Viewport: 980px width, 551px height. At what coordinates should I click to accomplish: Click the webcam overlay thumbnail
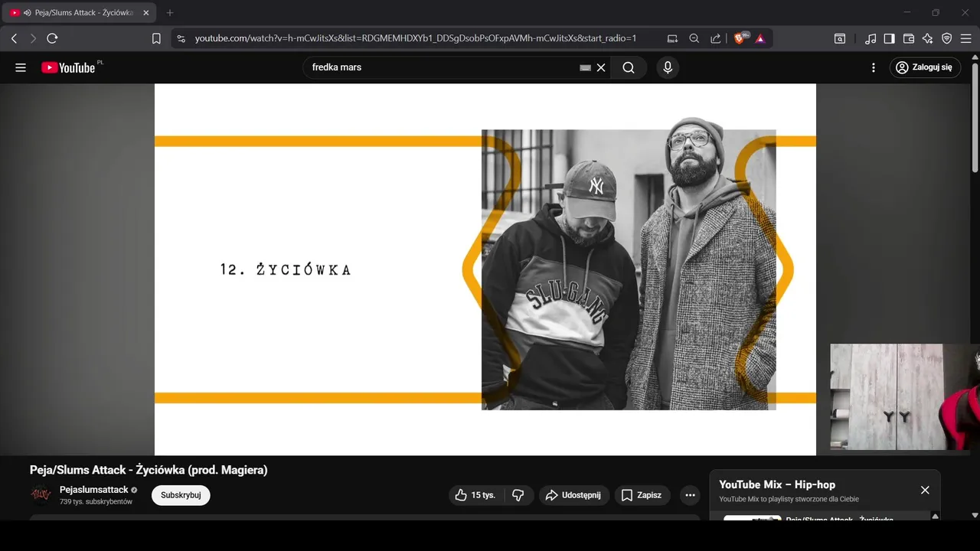click(905, 396)
